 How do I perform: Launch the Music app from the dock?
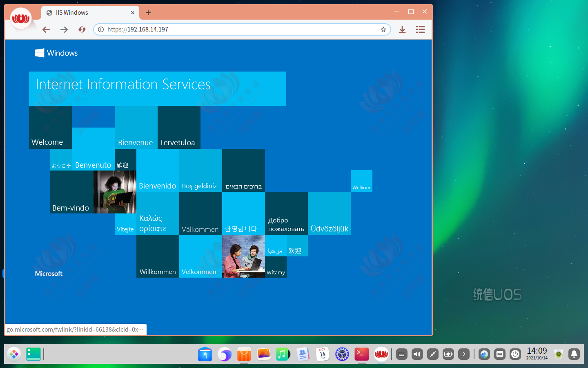pyautogui.click(x=283, y=354)
